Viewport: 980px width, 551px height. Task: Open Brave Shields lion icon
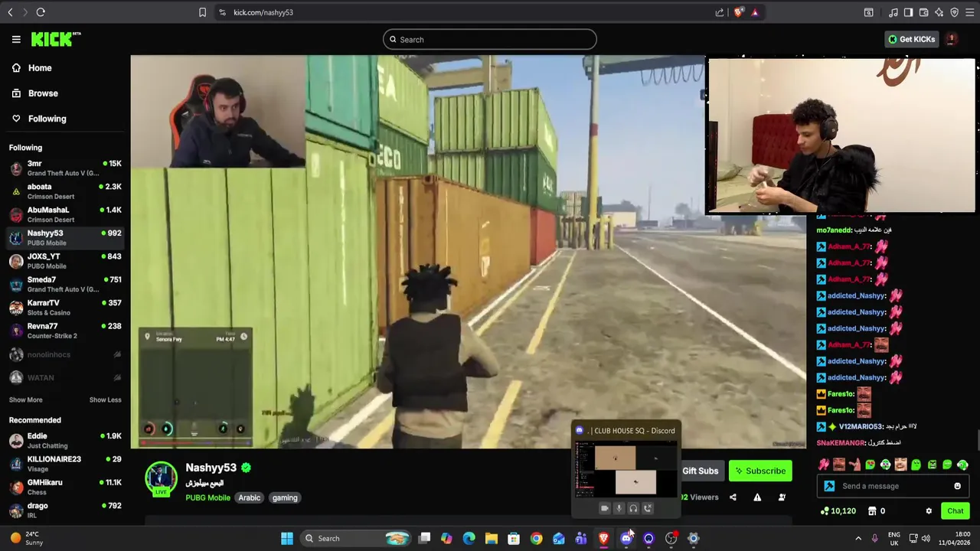point(739,12)
